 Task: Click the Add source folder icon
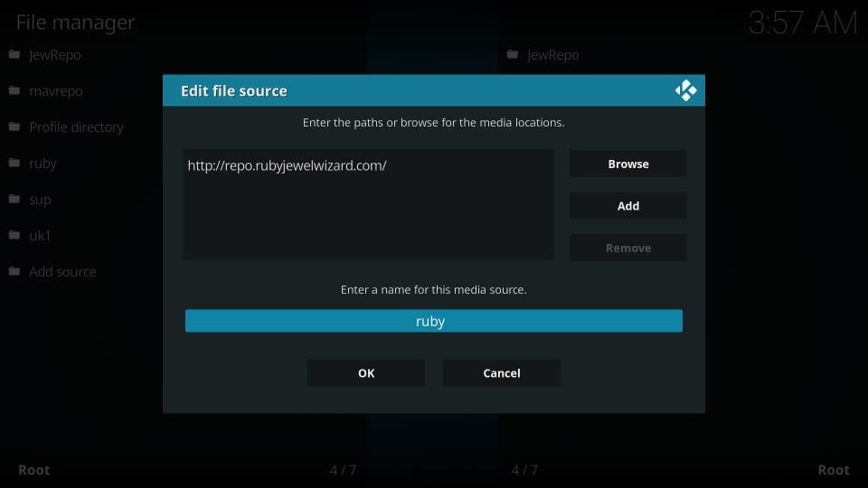[14, 271]
